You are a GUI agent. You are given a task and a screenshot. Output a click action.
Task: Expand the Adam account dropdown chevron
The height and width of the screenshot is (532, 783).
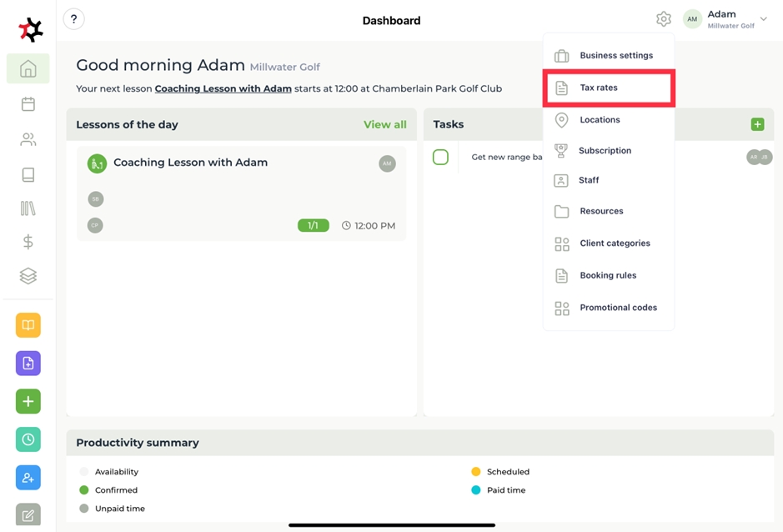764,19
